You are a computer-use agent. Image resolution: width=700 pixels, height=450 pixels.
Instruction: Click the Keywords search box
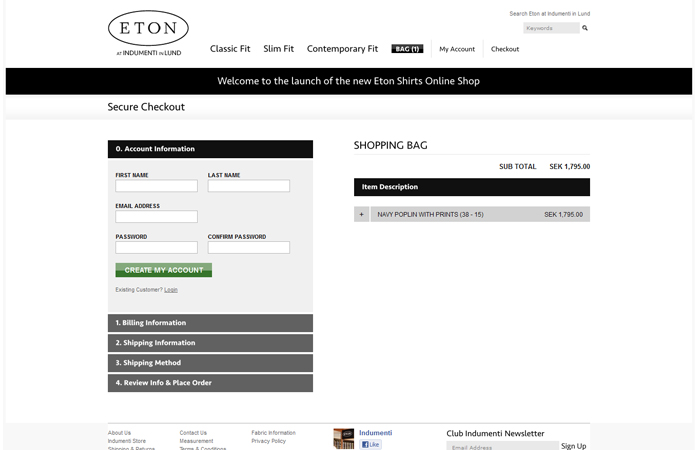pyautogui.click(x=551, y=28)
